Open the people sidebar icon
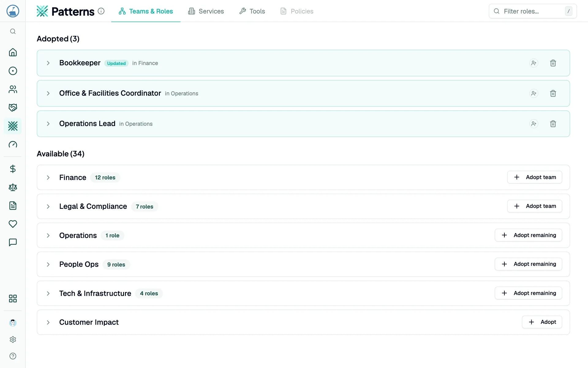Viewport: 588px width, 368px height. point(13,89)
